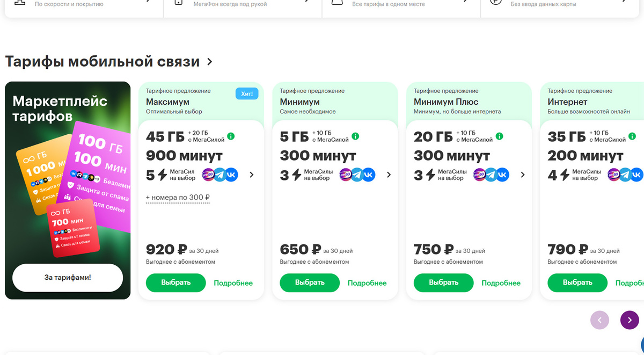644x355 pixels.
Task: Click '+ номера по 300 ₽' link
Action: click(x=178, y=198)
